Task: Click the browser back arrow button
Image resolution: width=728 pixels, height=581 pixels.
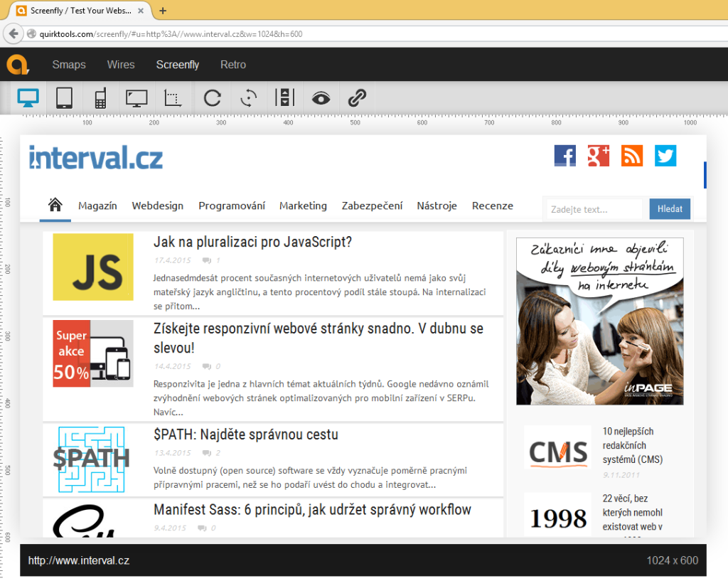Action: coord(14,34)
